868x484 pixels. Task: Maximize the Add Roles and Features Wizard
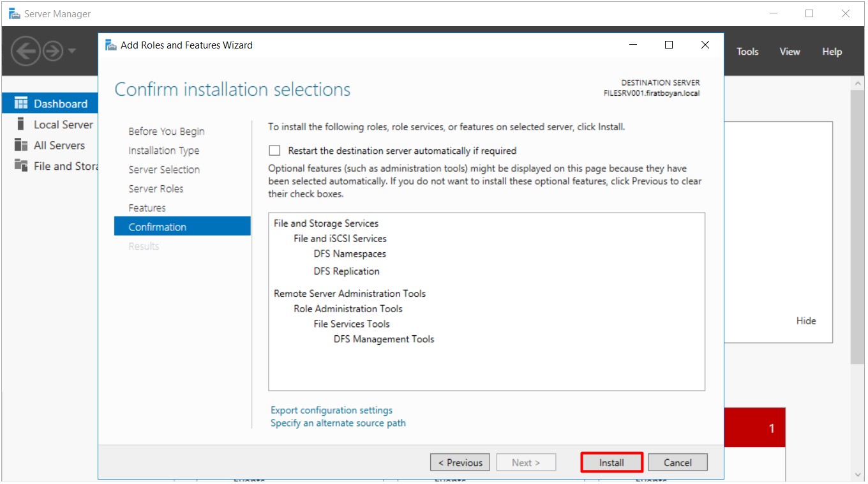point(669,45)
